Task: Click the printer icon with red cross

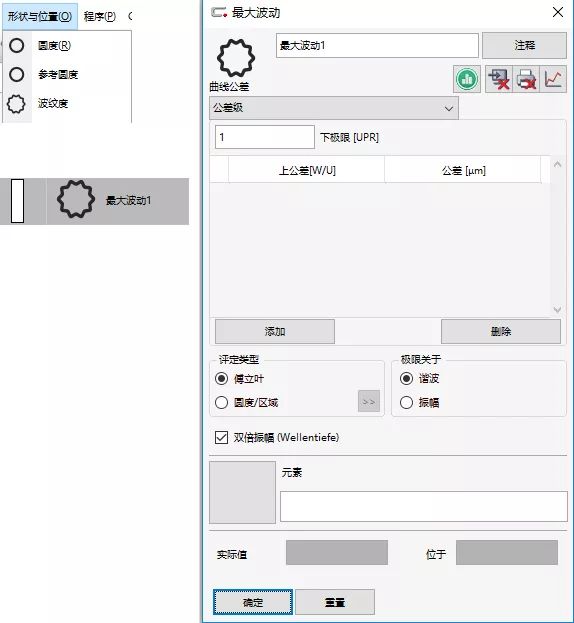Action: 526,79
